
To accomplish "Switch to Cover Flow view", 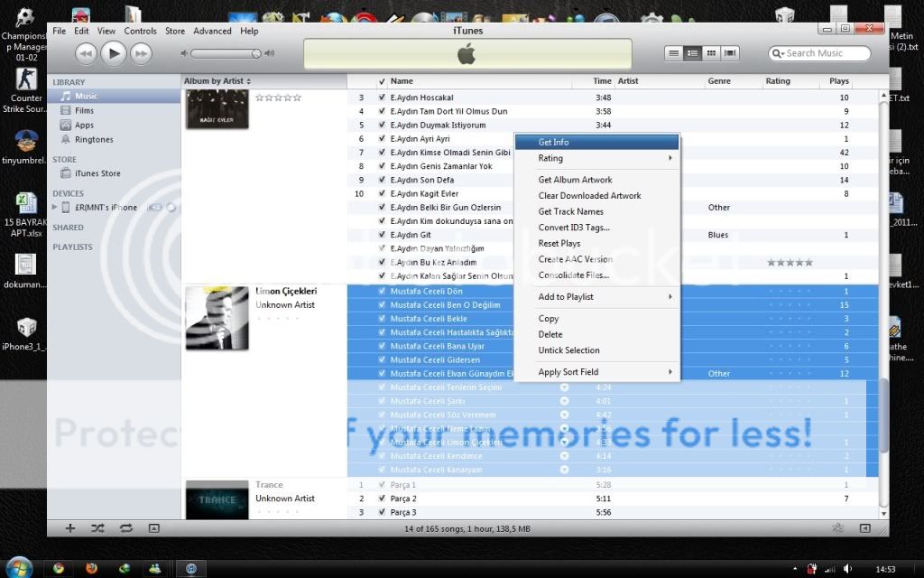I will click(x=729, y=53).
